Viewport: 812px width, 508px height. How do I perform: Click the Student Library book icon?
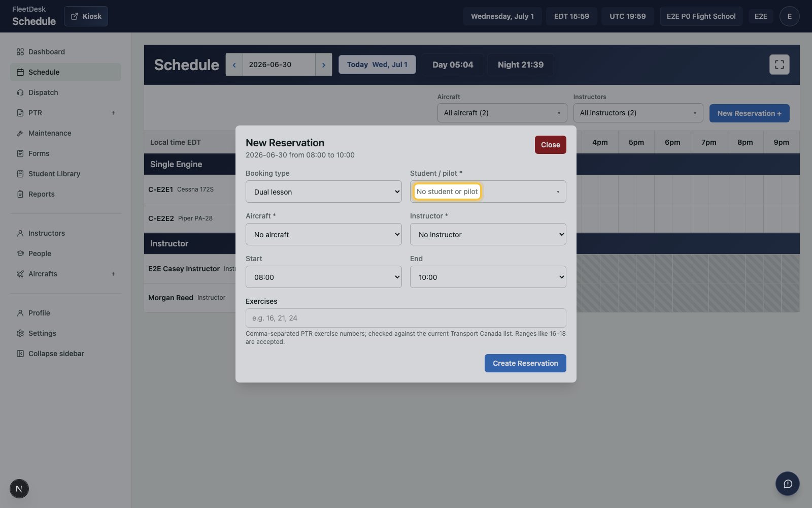click(x=20, y=174)
